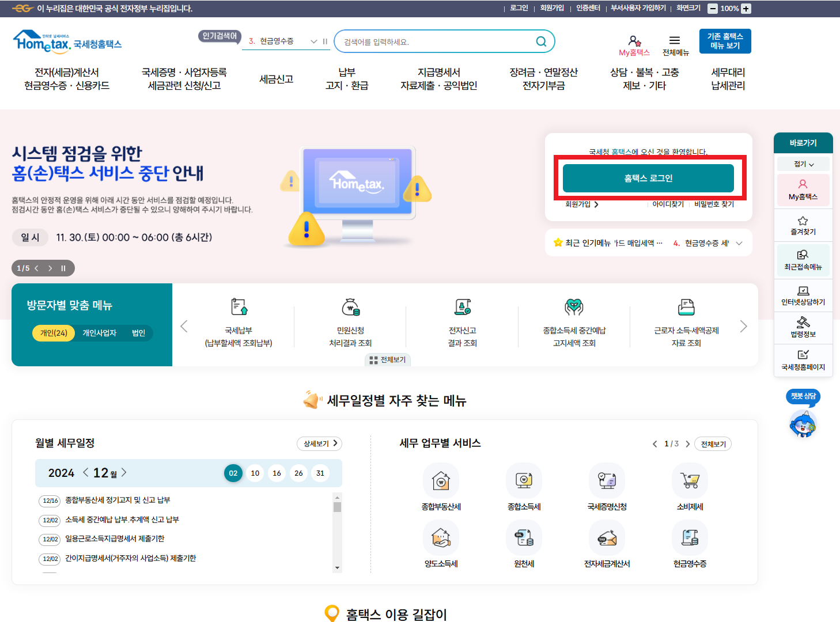The width and height of the screenshot is (840, 622).
Task: Go to previous month in calendar
Action: 86,472
